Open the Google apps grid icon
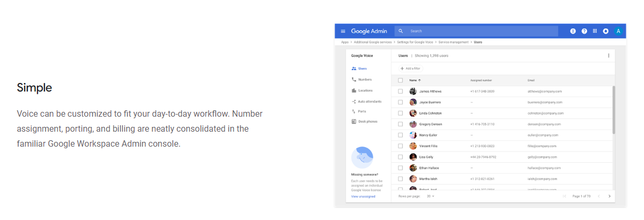The image size is (644, 220). tap(595, 31)
